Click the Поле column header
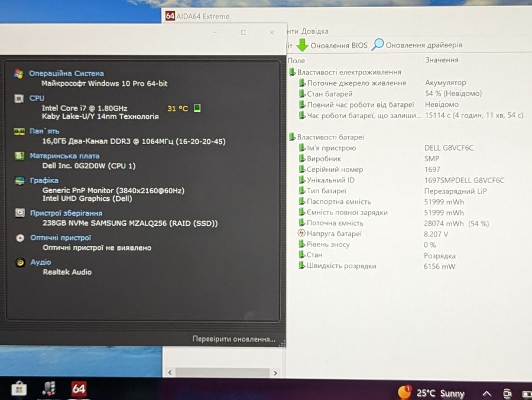This screenshot has height=400, width=532. pyautogui.click(x=296, y=61)
